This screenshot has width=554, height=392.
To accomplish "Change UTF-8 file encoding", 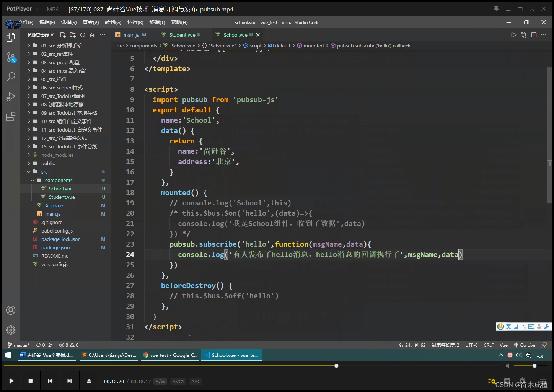I will click(x=471, y=345).
